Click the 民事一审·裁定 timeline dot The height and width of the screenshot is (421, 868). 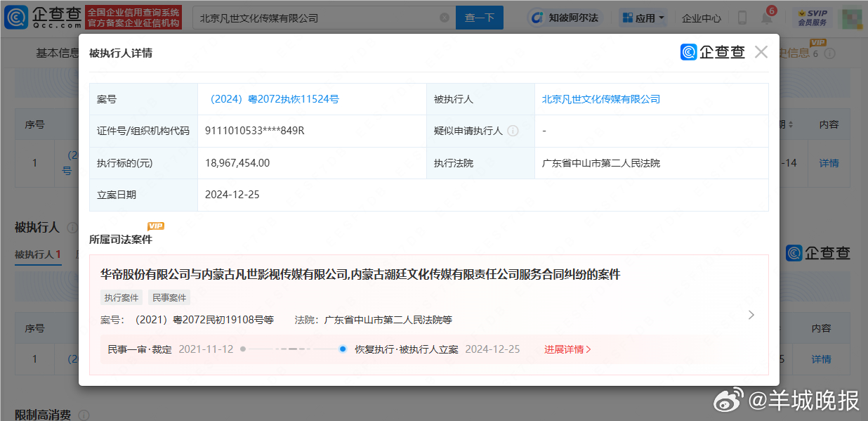[x=243, y=349]
